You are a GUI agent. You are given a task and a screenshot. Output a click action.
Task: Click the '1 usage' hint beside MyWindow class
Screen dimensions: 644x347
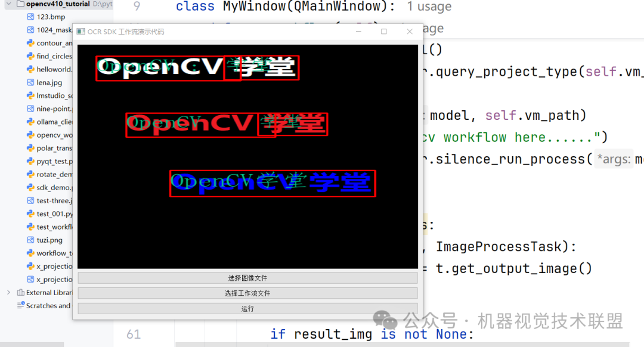coord(429,6)
